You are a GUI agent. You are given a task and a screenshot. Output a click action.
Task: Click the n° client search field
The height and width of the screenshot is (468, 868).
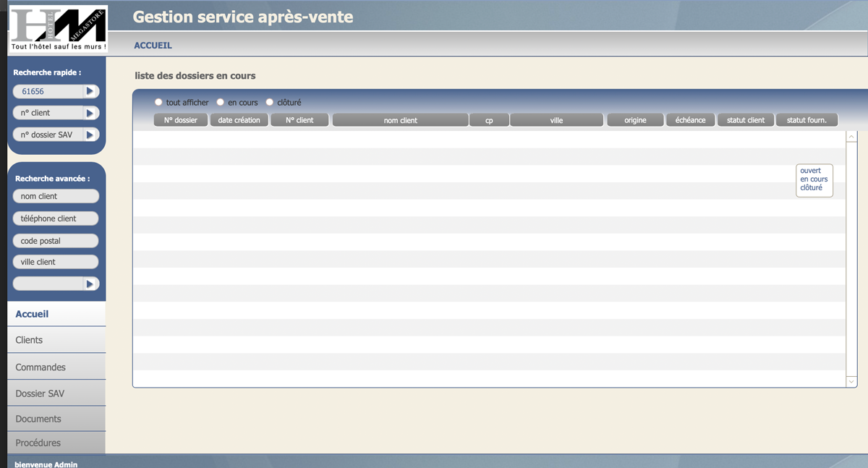[48, 113]
